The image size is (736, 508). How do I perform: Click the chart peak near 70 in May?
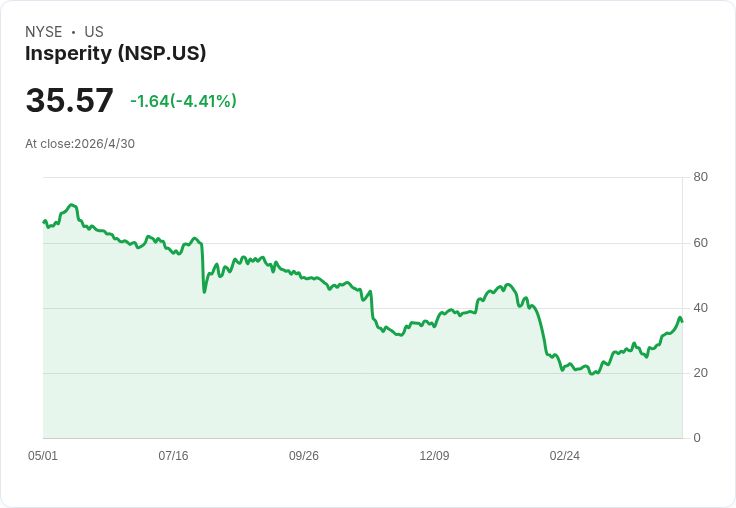(x=71, y=205)
